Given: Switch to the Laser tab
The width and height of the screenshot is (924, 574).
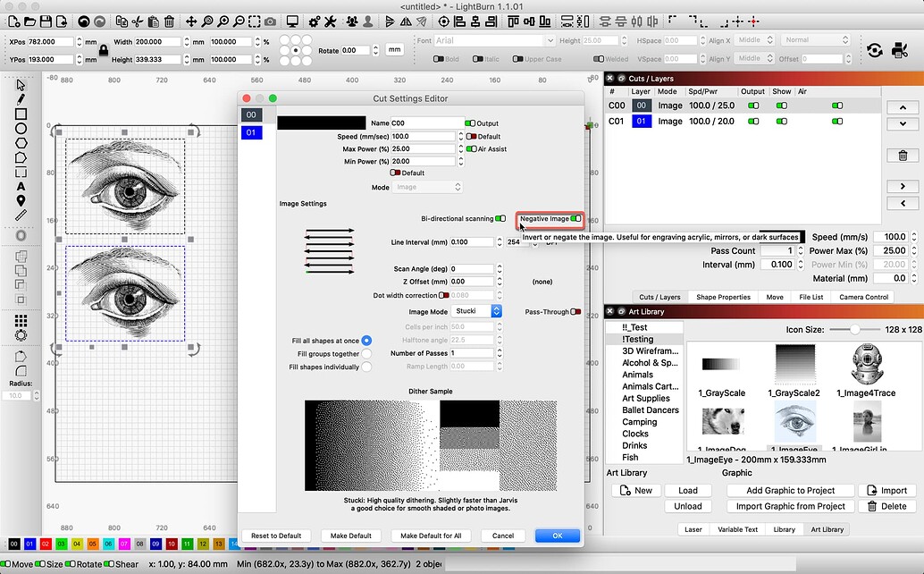Looking at the screenshot, I should [693, 529].
